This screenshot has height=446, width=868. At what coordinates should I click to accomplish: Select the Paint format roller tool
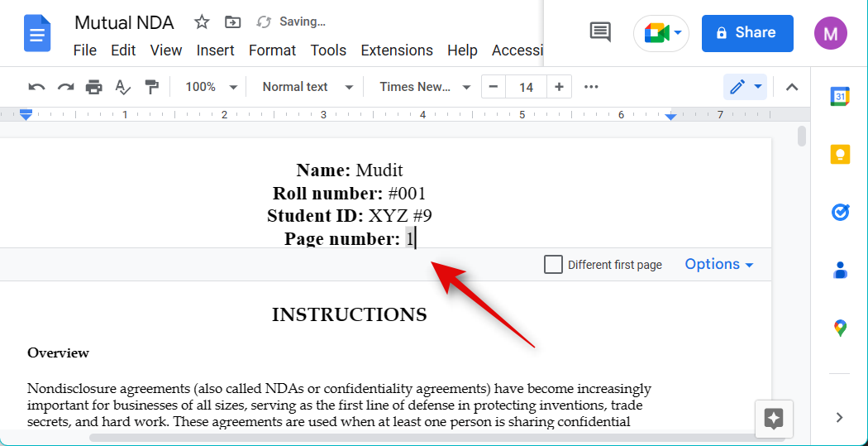(x=151, y=87)
